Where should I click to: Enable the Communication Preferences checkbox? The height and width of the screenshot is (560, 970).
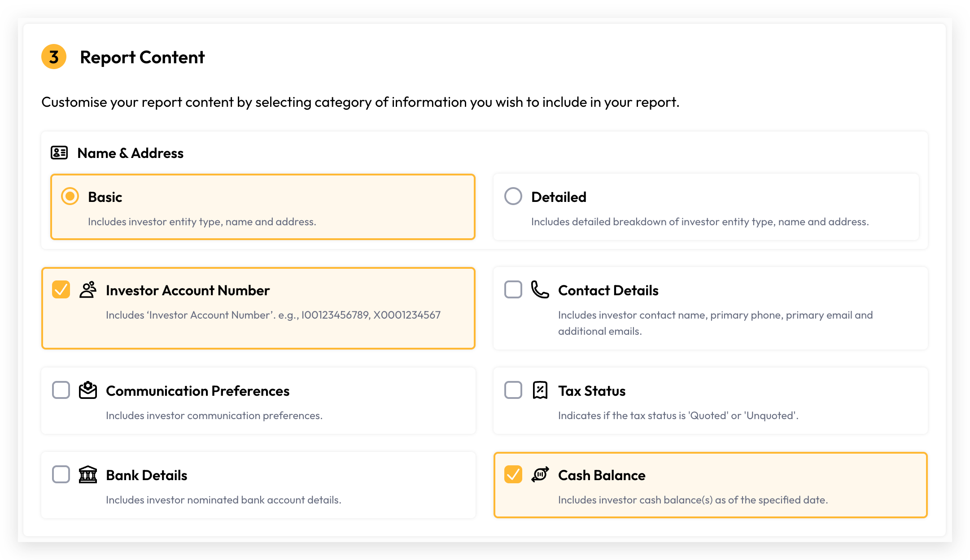pyautogui.click(x=61, y=390)
